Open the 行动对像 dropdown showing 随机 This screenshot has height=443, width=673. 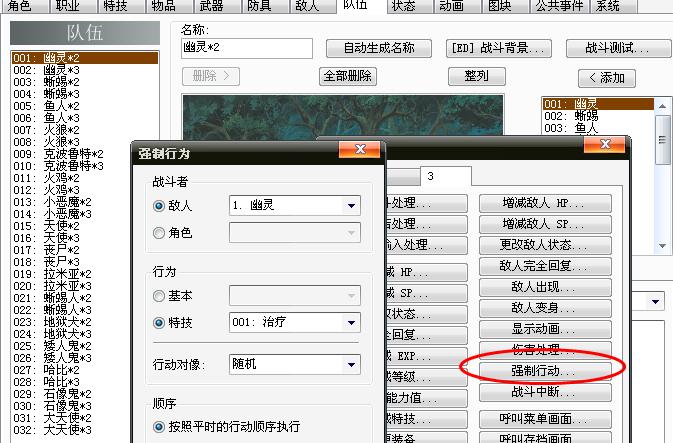pos(294,364)
